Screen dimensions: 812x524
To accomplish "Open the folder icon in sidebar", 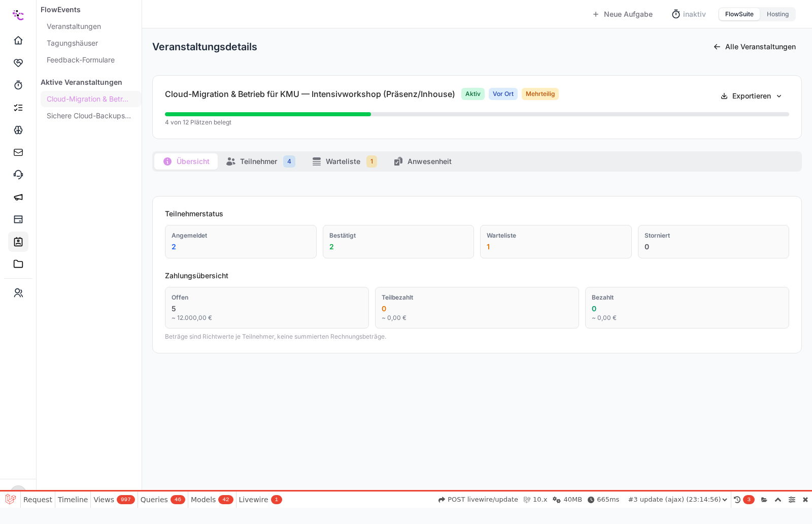I will tap(18, 264).
